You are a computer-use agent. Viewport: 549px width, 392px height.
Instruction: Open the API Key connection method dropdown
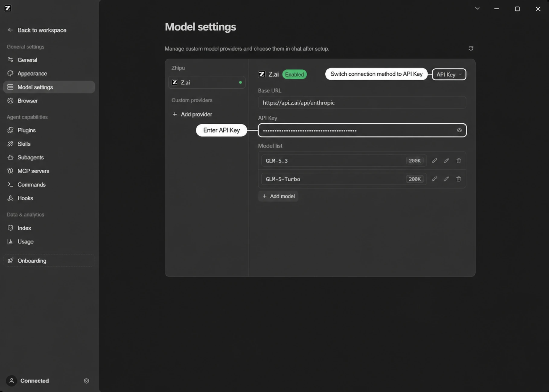tap(449, 74)
